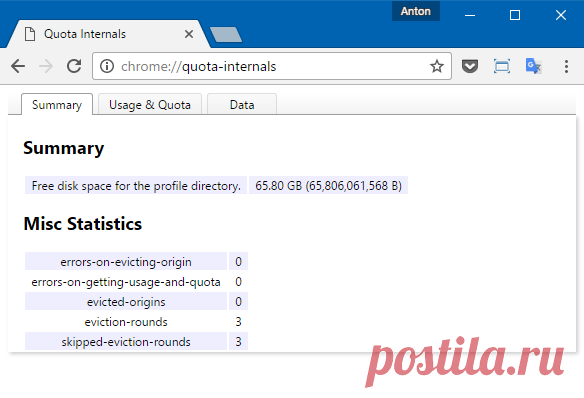Select the Summary tab
Viewport: 584px width, 398px height.
[57, 105]
